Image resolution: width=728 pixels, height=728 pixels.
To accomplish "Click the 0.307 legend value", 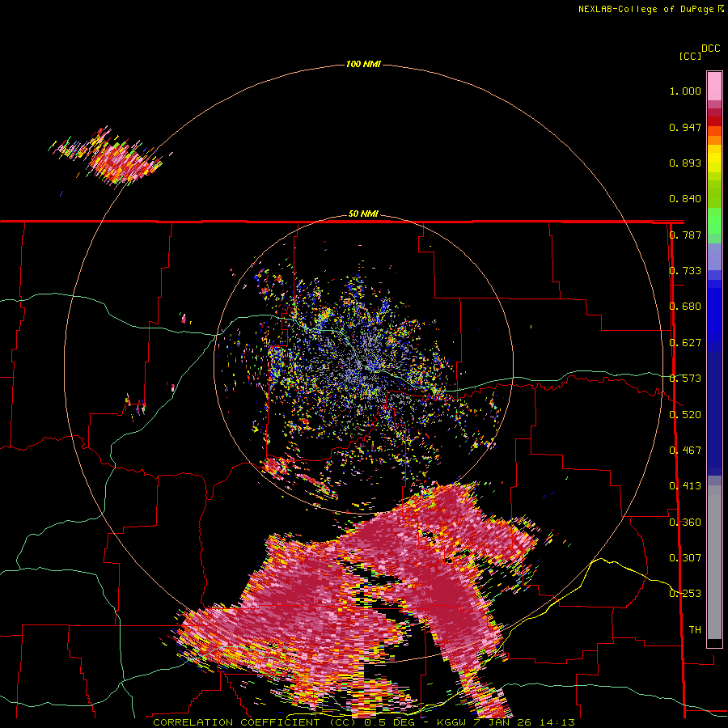I will (x=685, y=558).
